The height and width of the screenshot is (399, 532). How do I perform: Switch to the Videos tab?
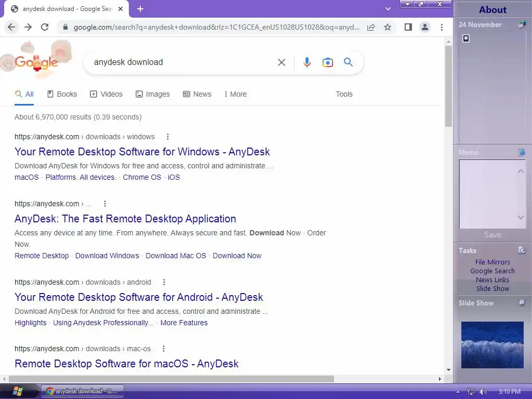tap(106, 94)
